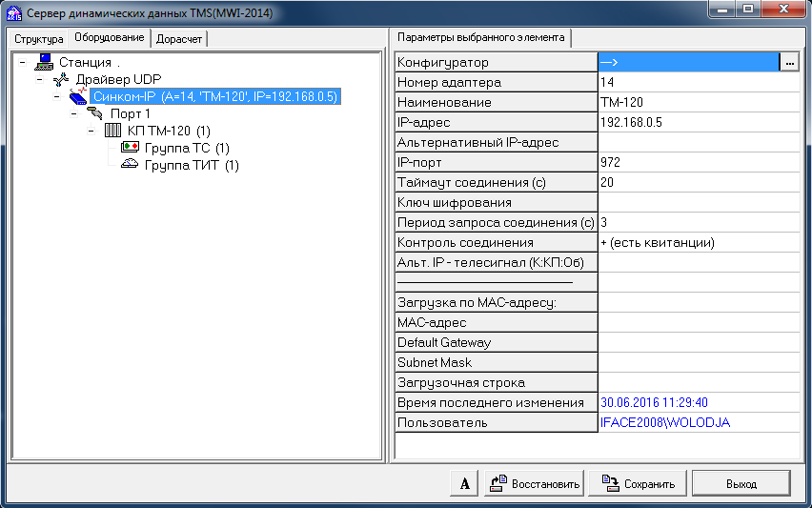Click the Драйвер UDP network icon
This screenshot has height=508, width=812.
click(60, 80)
